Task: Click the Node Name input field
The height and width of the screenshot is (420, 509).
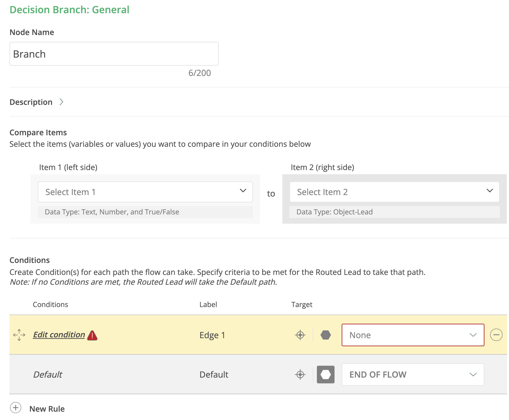Action: click(x=114, y=54)
